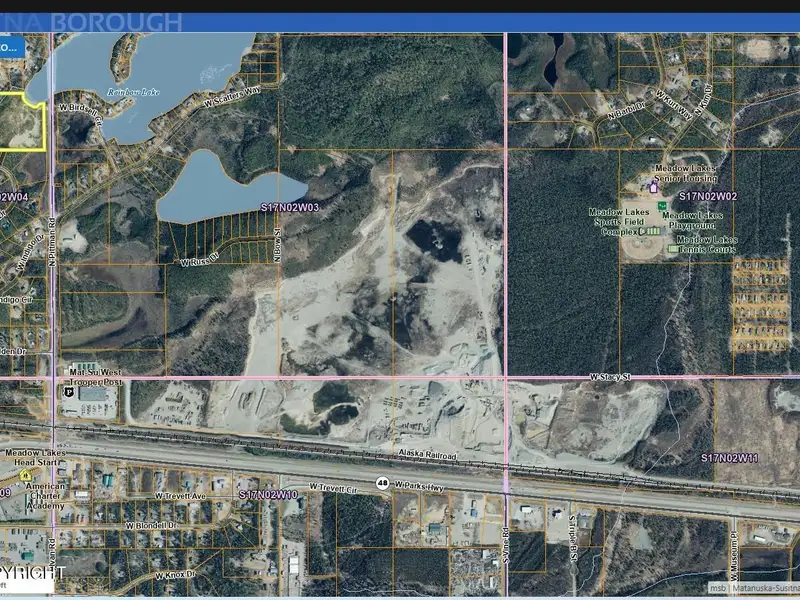Click the S17N02W10 section label
This screenshot has height=600, width=800.
point(268,494)
